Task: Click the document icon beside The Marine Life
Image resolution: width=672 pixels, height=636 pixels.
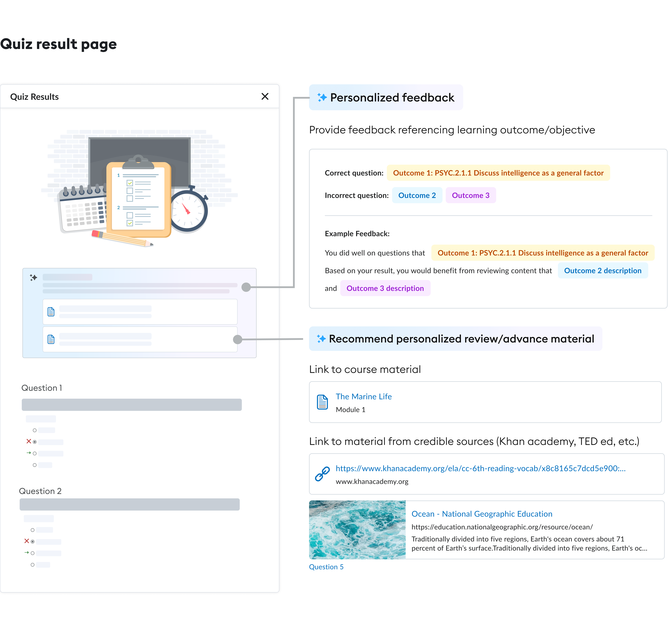Action: [x=322, y=402]
